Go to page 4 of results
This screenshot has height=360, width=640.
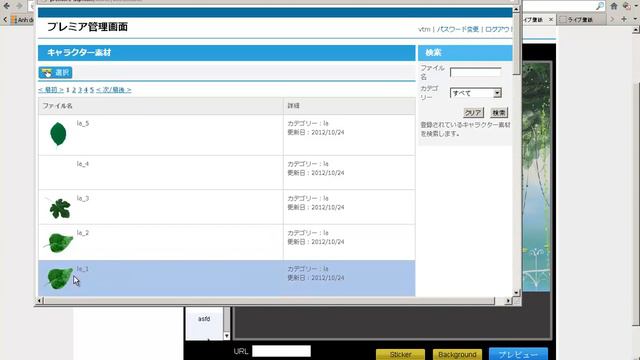click(86, 90)
